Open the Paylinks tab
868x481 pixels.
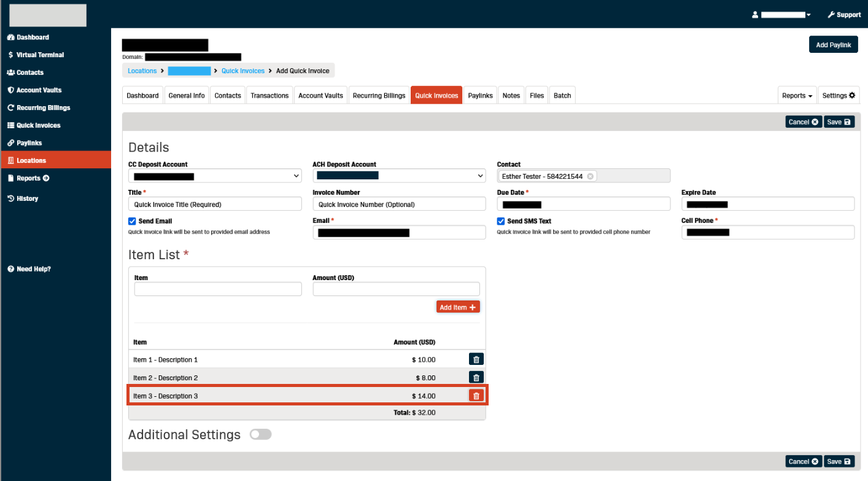[480, 95]
